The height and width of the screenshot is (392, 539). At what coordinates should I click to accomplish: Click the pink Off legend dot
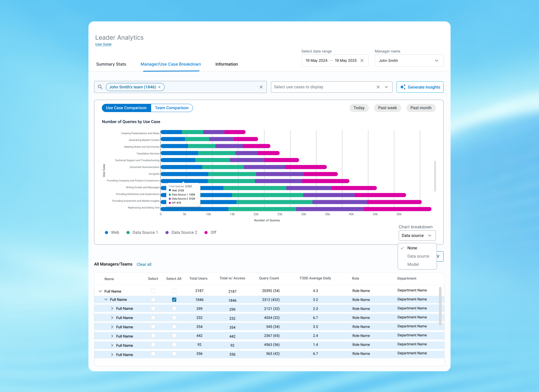point(206,233)
